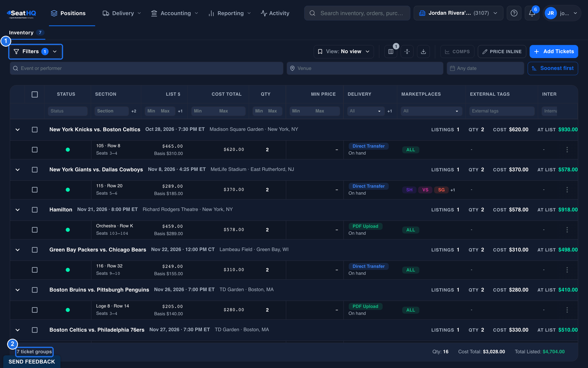
Task: Click the Section column filter field
Action: click(111, 111)
